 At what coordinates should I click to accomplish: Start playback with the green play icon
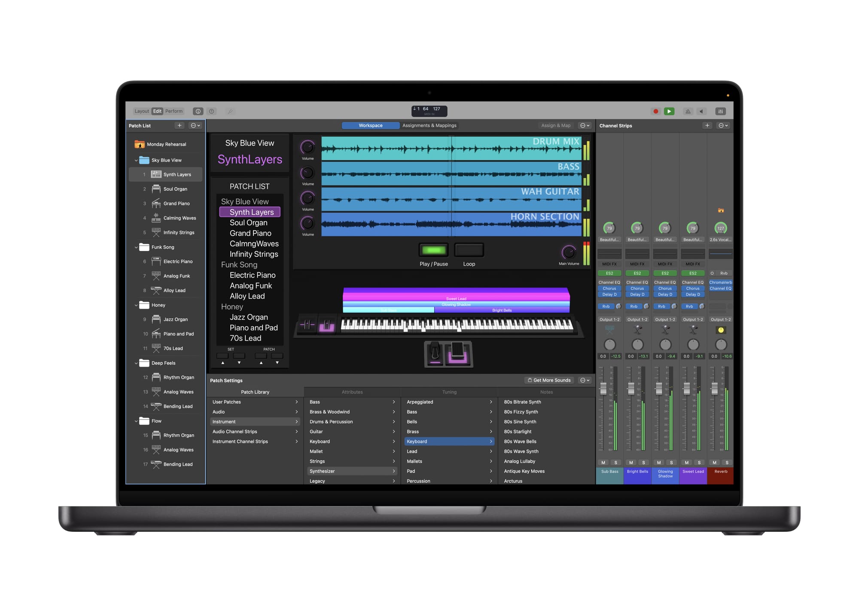tap(669, 111)
